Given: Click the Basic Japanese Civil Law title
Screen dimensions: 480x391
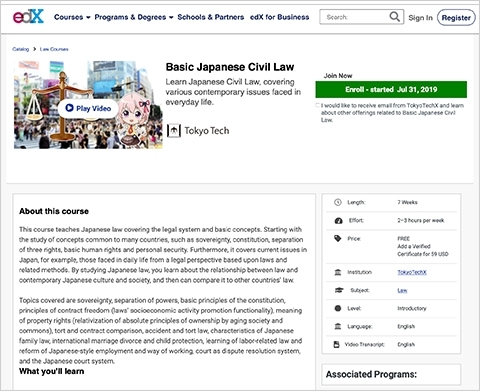Looking at the screenshot, I should [x=230, y=67].
